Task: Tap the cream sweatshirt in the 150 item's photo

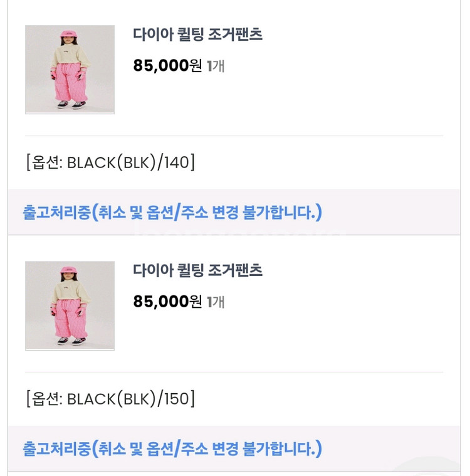Action: (68, 289)
